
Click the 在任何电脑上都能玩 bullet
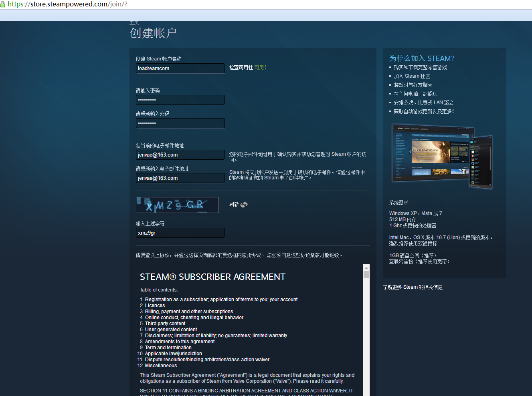(415, 94)
